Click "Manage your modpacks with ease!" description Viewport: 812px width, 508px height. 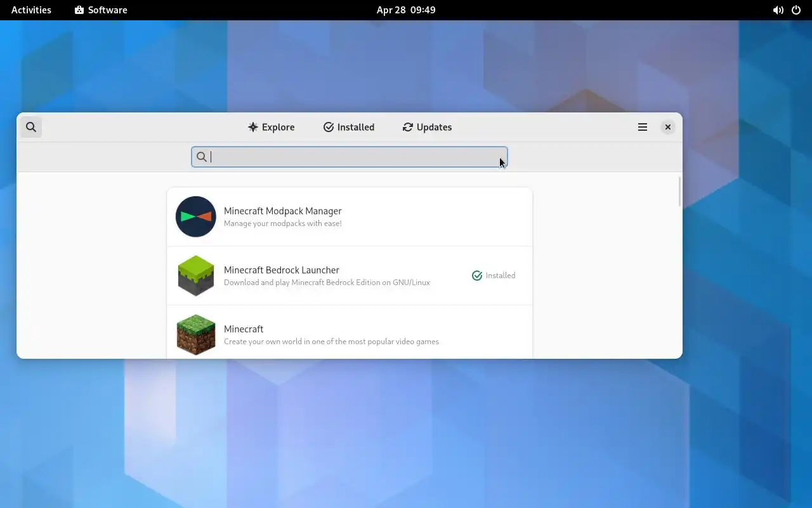(283, 224)
